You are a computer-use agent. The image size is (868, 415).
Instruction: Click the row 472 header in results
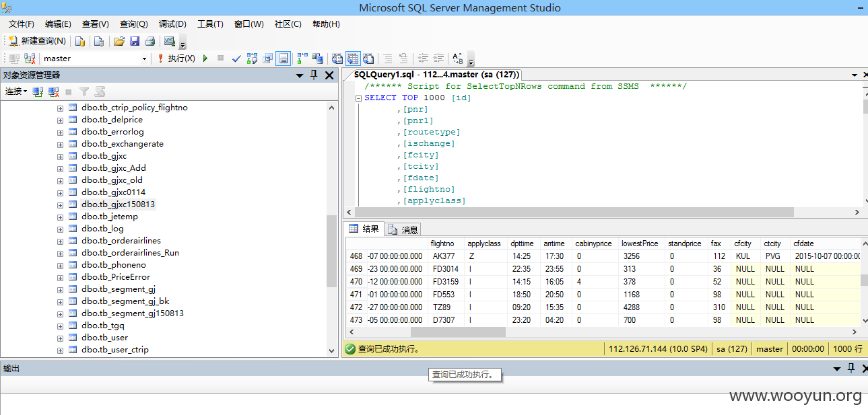click(356, 307)
